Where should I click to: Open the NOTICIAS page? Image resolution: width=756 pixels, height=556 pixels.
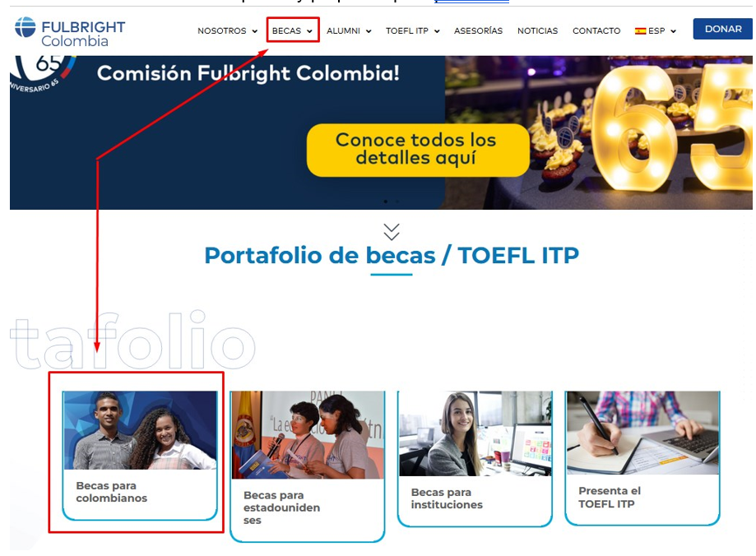537,31
